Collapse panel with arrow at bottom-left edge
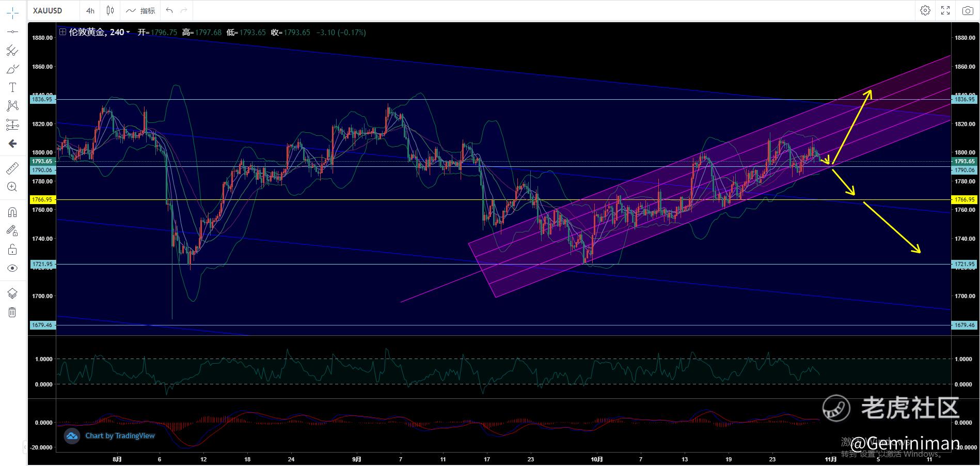The width and height of the screenshot is (980, 466). pyautogui.click(x=25, y=446)
